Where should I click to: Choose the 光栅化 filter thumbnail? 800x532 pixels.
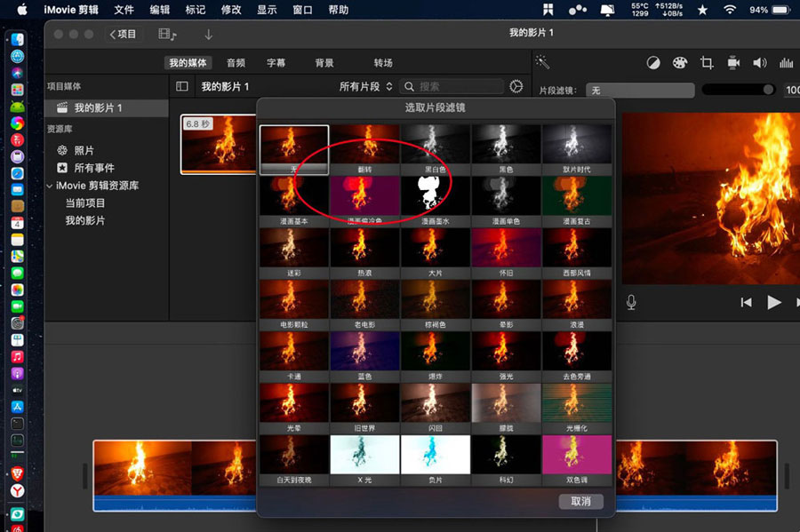pos(577,409)
